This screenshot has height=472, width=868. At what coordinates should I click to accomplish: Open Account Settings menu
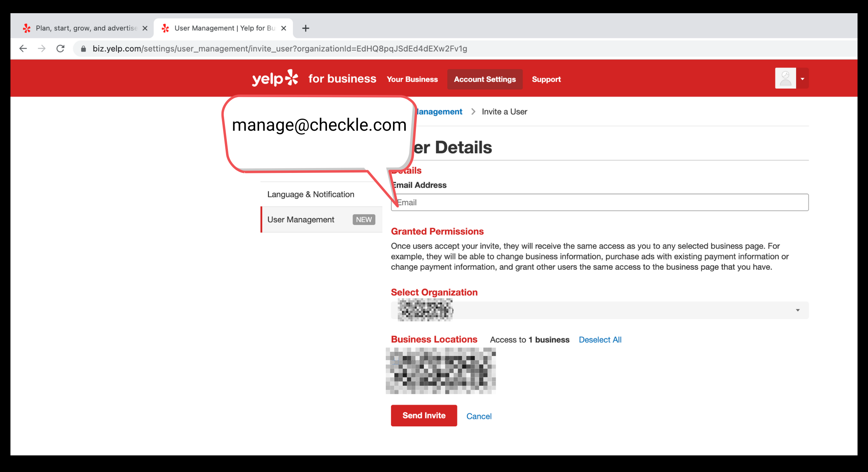point(485,79)
